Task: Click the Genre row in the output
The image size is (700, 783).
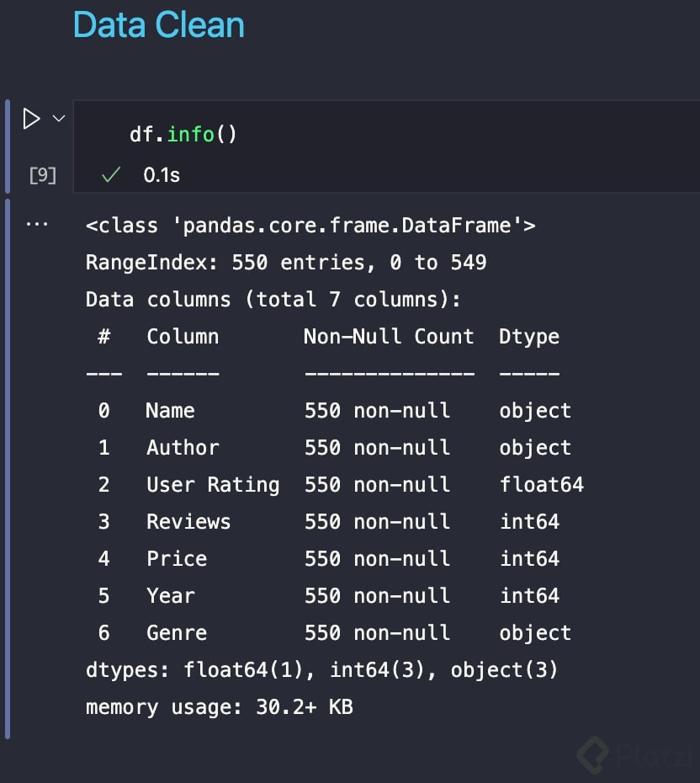Action: [x=176, y=633]
